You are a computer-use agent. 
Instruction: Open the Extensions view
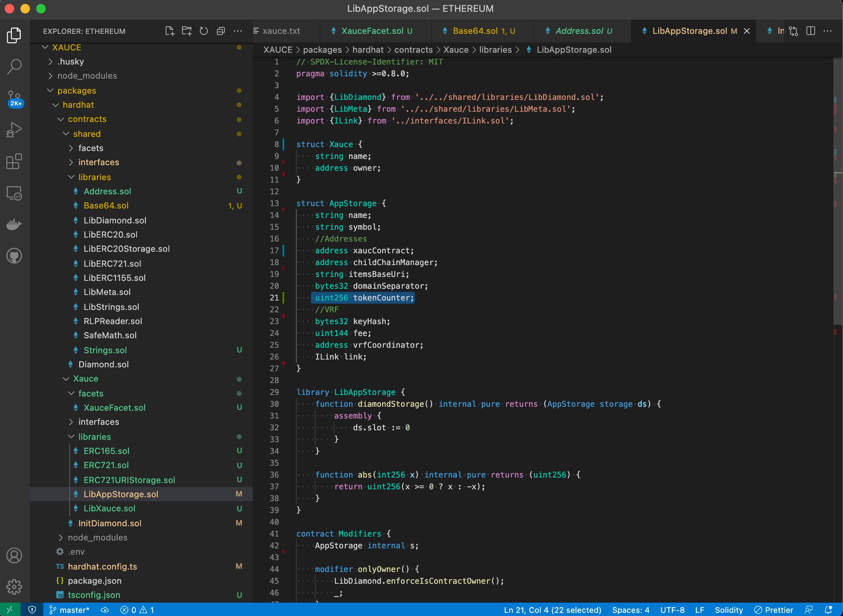point(14,161)
